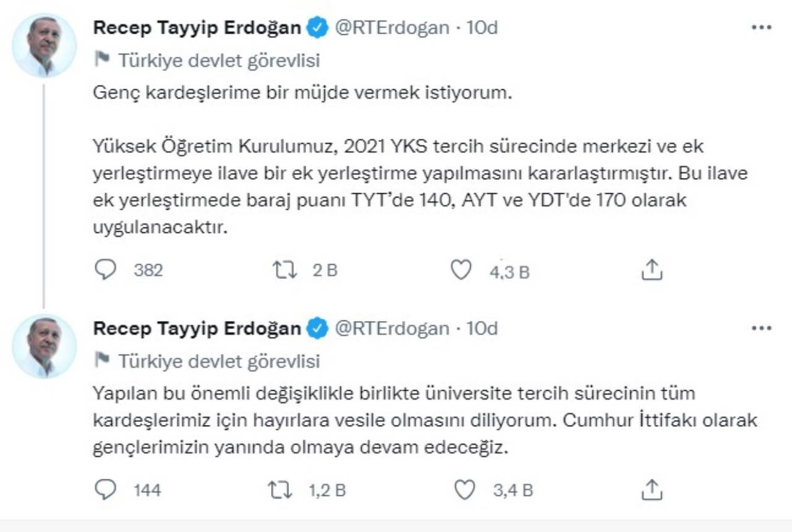Viewport: 792px width, 532px height.
Task: Click the 10d timestamp on first tweet
Action: [x=482, y=28]
